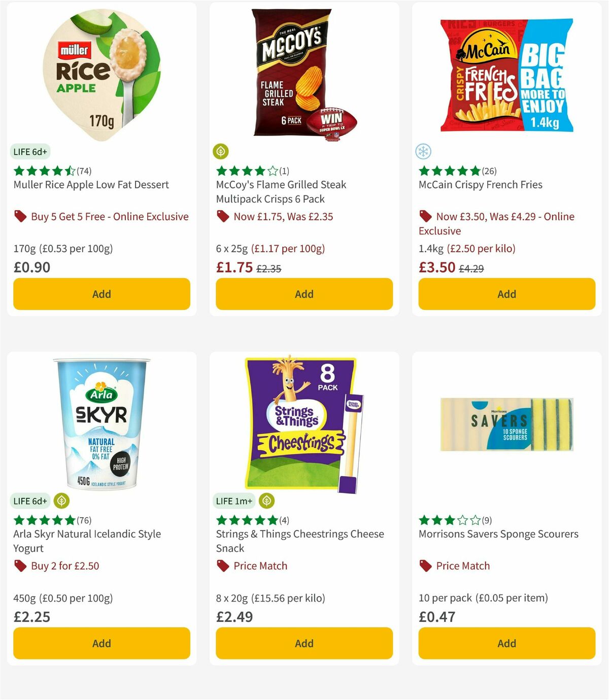Image resolution: width=609 pixels, height=700 pixels.
Task: Select the 'Morrisons Savers Sponge Scourers' product title
Action: pyautogui.click(x=498, y=534)
